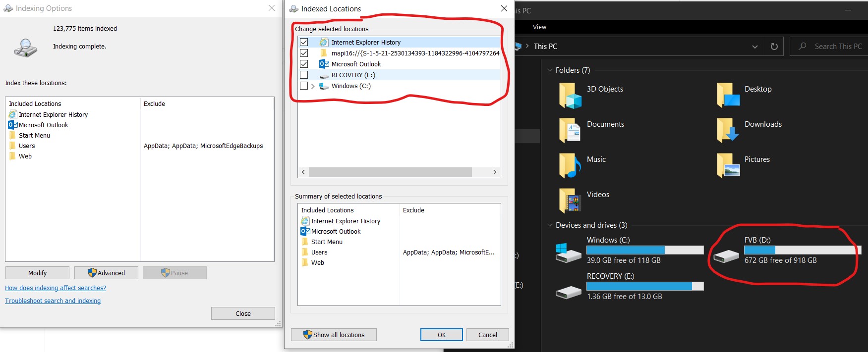Click This PC in the address bar

click(545, 46)
